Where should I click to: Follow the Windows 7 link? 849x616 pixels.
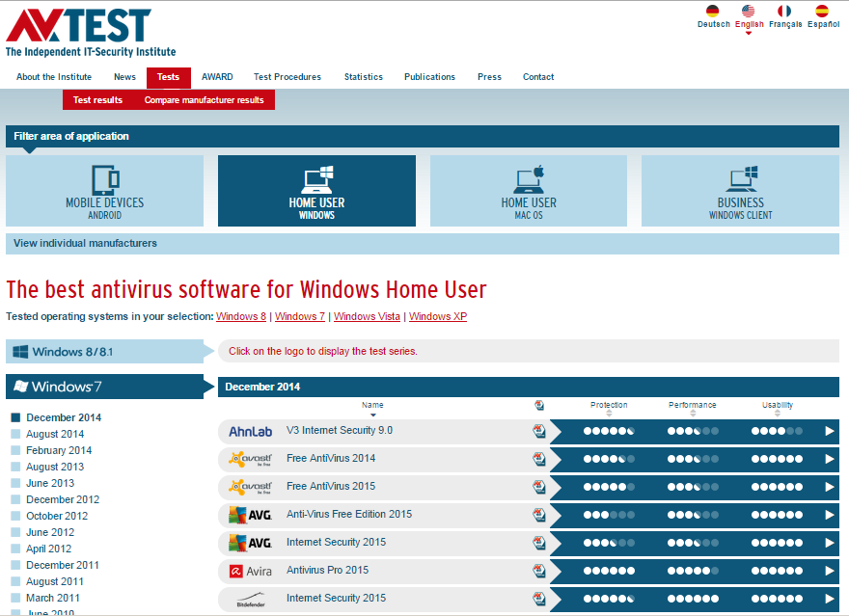pyautogui.click(x=300, y=316)
